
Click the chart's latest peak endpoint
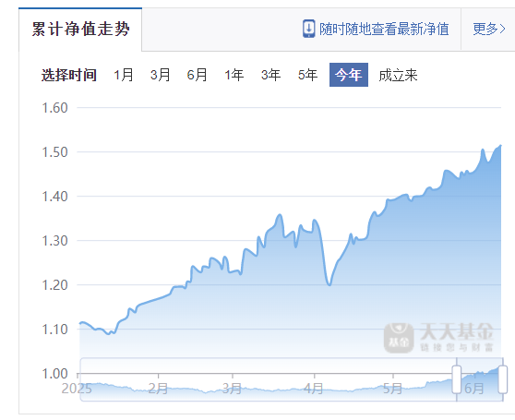pos(500,145)
